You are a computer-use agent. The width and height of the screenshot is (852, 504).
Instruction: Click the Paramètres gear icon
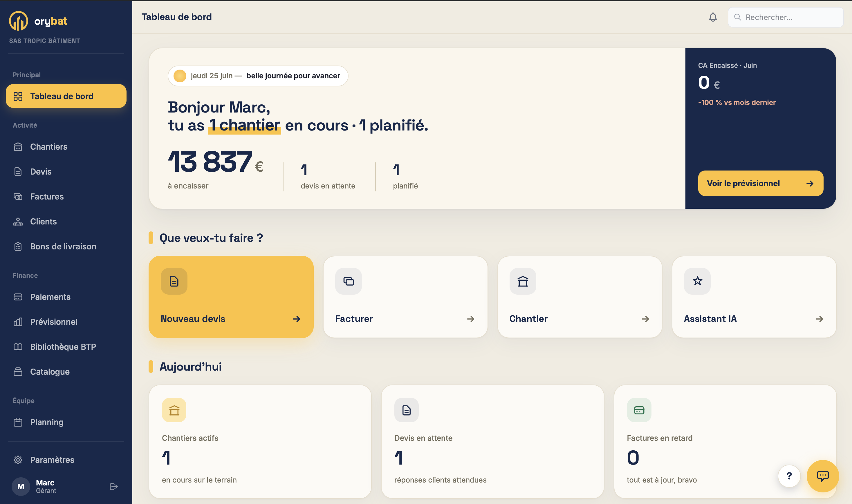tap(18, 460)
